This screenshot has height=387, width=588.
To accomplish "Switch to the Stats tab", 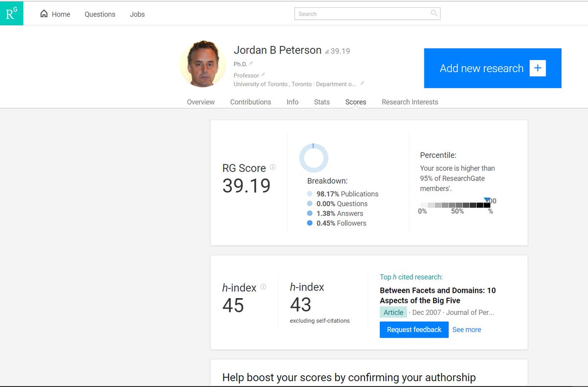I will 322,102.
